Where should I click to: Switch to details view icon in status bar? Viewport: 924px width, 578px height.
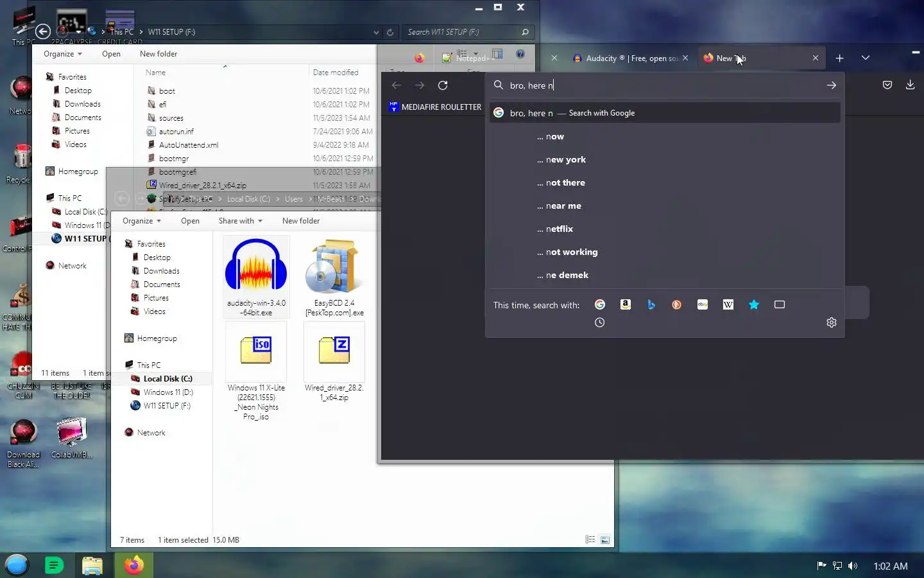tap(590, 540)
